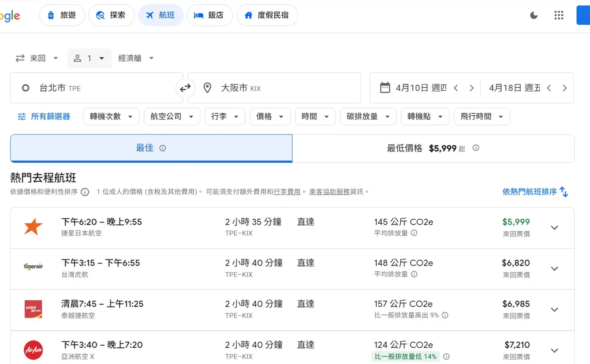Show info on 14% lower emissions
The image size is (590, 364).
point(446,357)
